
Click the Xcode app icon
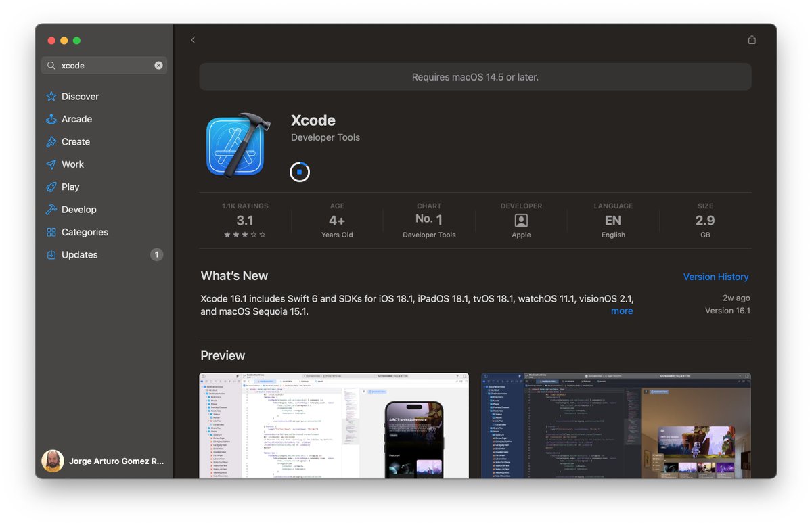click(x=238, y=145)
